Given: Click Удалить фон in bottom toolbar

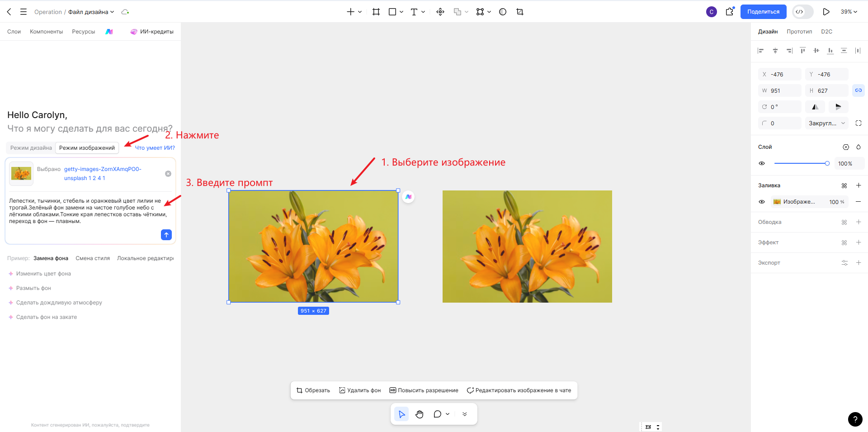Looking at the screenshot, I should coord(360,390).
